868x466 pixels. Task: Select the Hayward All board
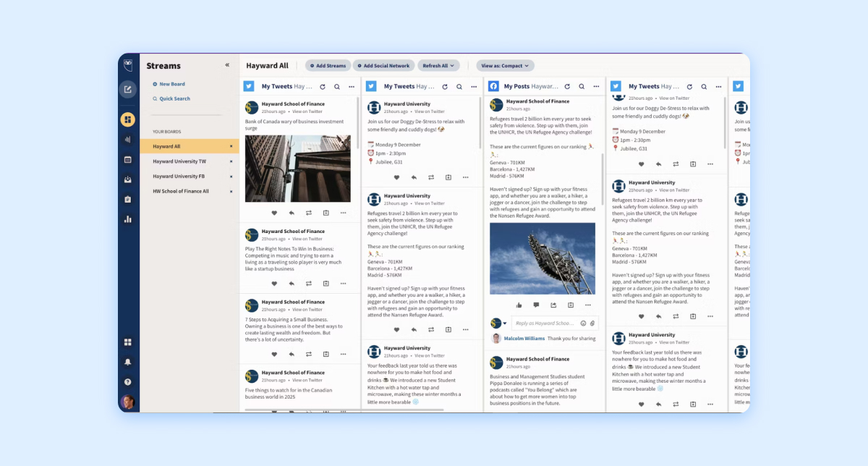tap(190, 146)
